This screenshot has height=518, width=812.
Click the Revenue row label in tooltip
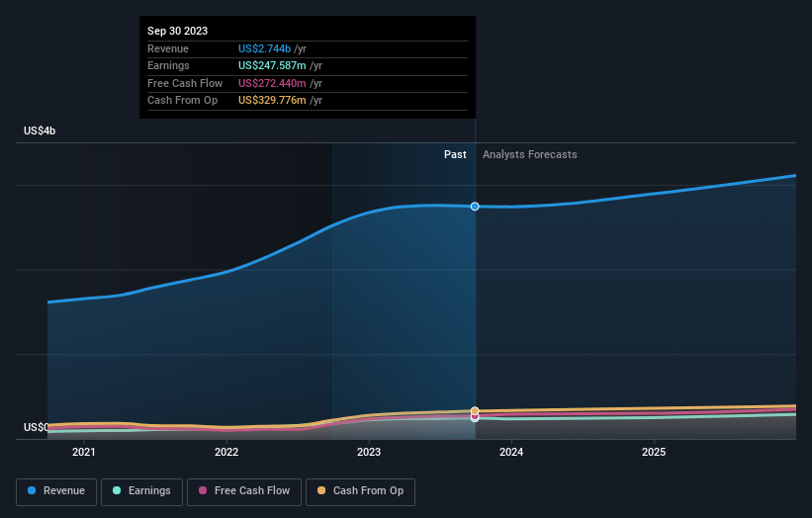[x=168, y=48]
